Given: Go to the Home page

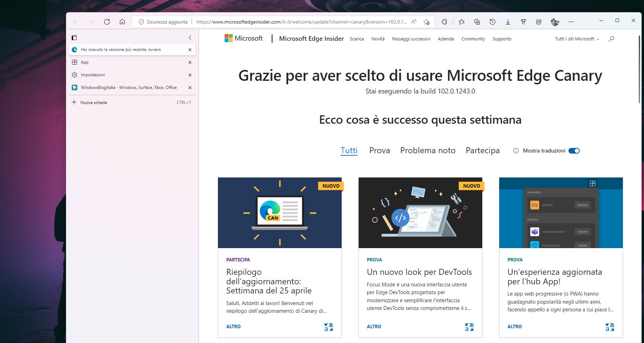Looking at the screenshot, I should (122, 22).
